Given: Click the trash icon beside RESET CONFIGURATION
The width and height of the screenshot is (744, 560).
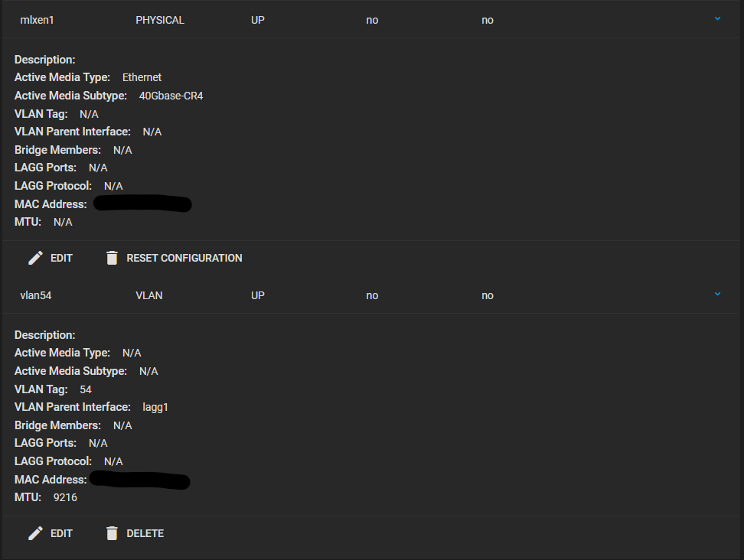Looking at the screenshot, I should tap(112, 258).
